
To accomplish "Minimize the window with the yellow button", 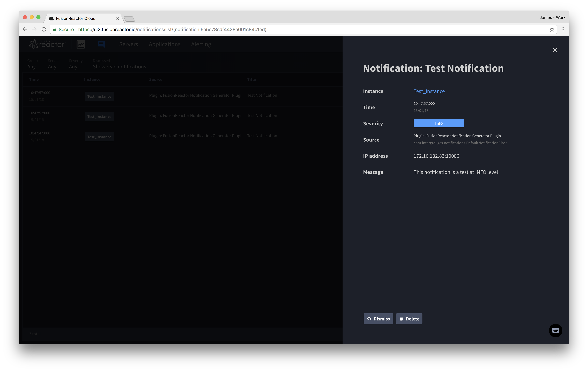I will (x=32, y=17).
